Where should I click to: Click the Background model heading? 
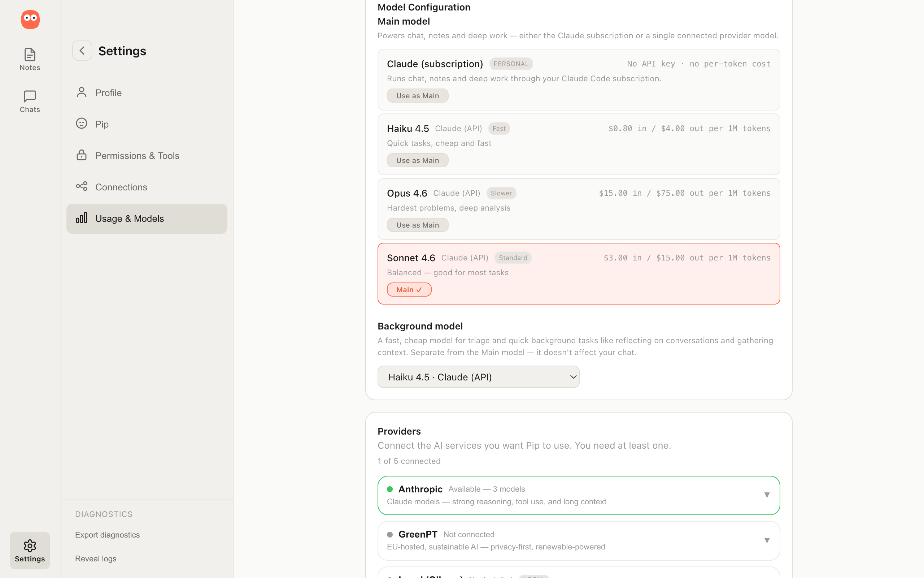click(x=420, y=326)
